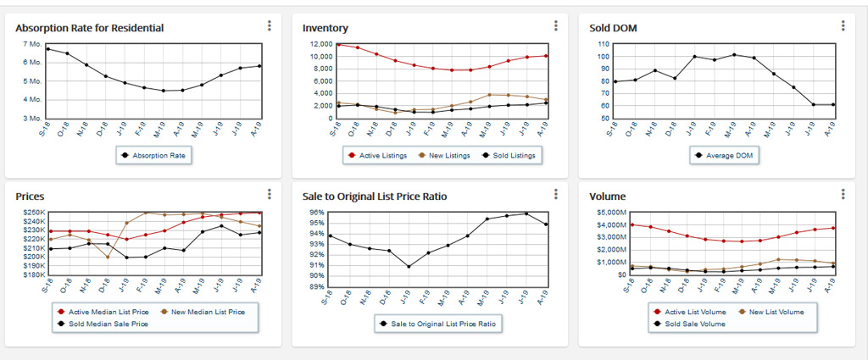The width and height of the screenshot is (868, 360).
Task: Open the Prices card's three-dot menu
Action: tap(269, 194)
